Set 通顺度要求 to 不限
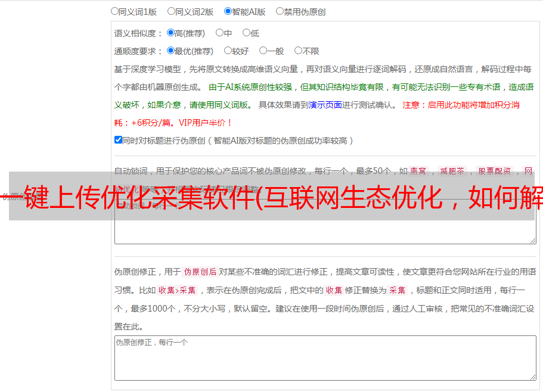The height and width of the screenshot is (392, 543). pyautogui.click(x=298, y=51)
